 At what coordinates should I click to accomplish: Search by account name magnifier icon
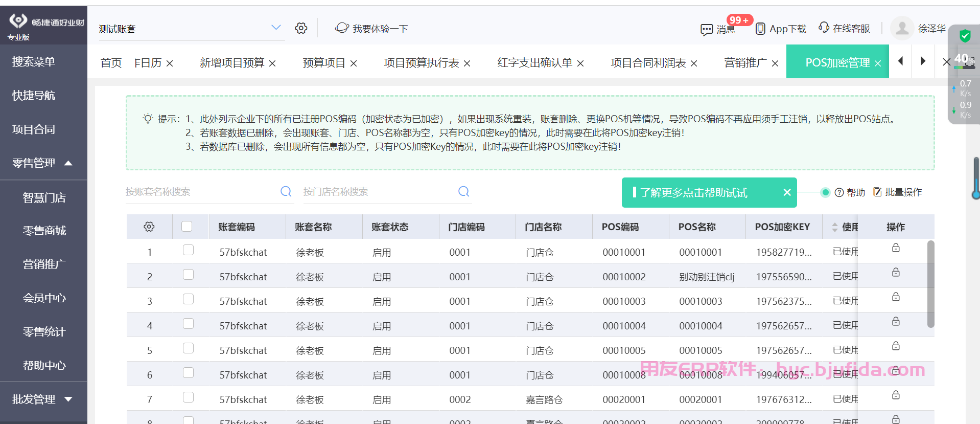pos(286,191)
